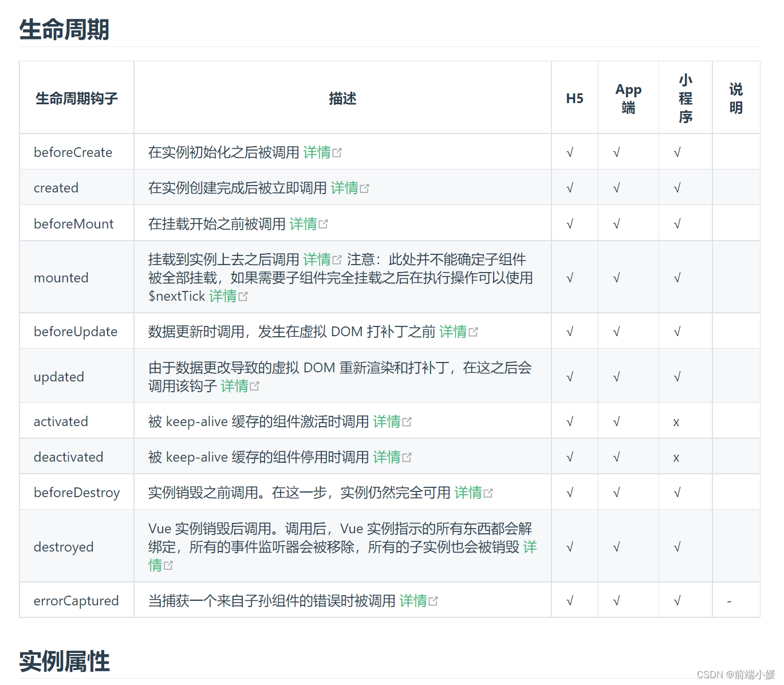Click the 描述 column header
Viewport: 784px width, 685px height.
click(342, 99)
